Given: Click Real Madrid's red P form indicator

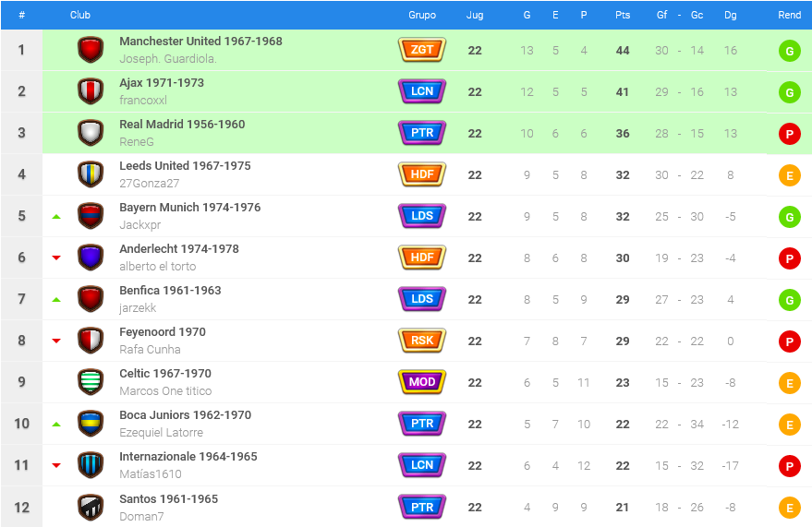Looking at the screenshot, I should click(x=789, y=134).
